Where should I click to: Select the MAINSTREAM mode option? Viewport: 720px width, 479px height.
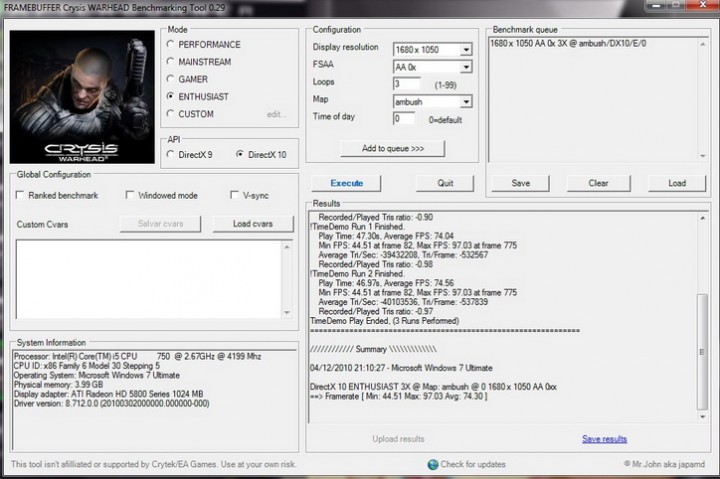pos(170,62)
